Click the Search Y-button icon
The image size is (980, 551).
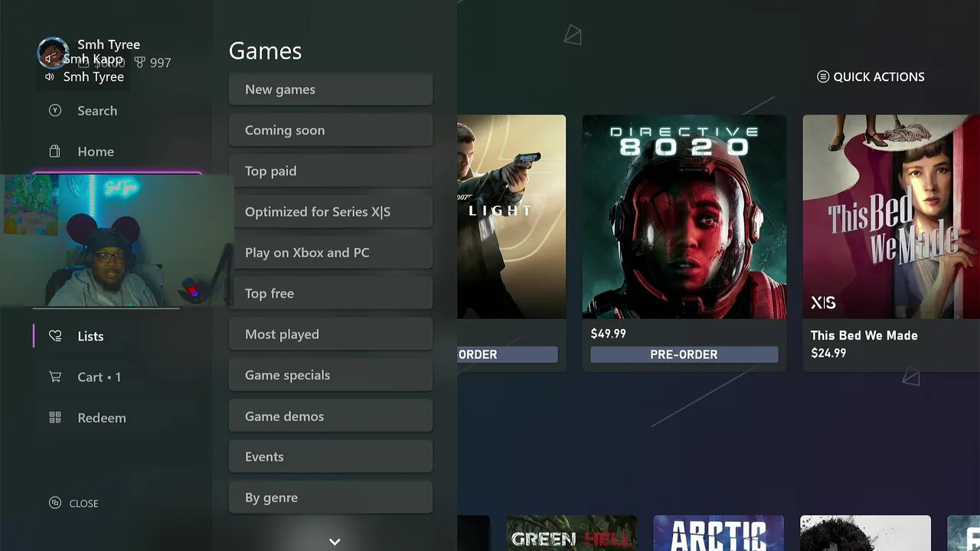[x=55, y=110]
